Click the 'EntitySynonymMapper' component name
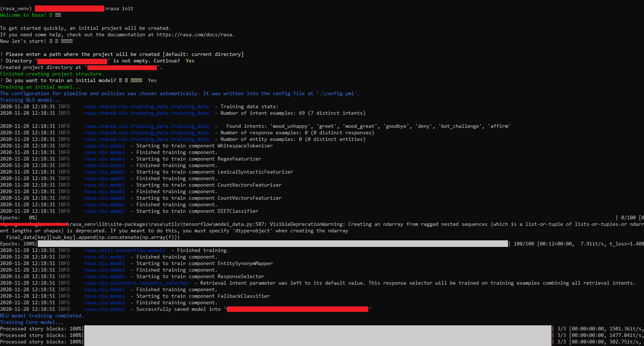 [x=245, y=264]
